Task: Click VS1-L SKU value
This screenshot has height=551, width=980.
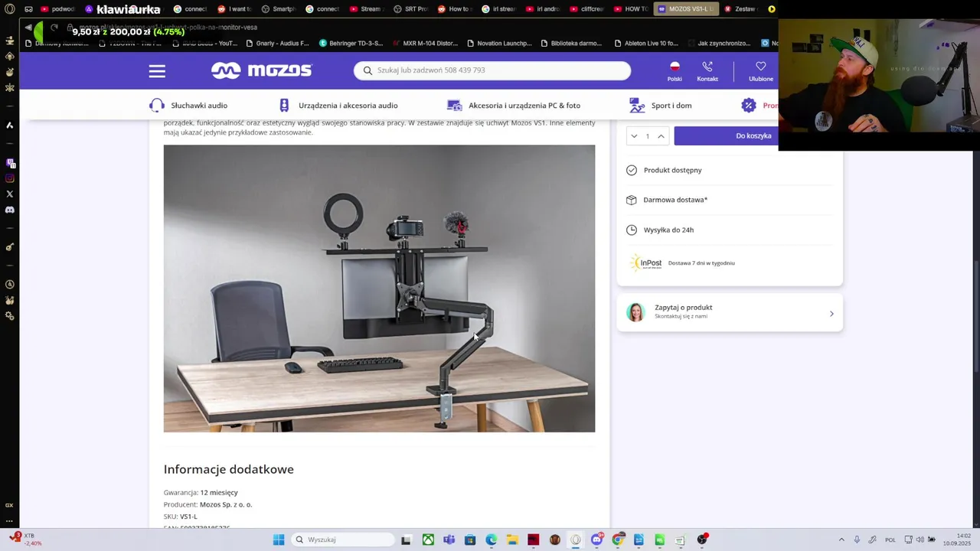Action: coord(188,517)
